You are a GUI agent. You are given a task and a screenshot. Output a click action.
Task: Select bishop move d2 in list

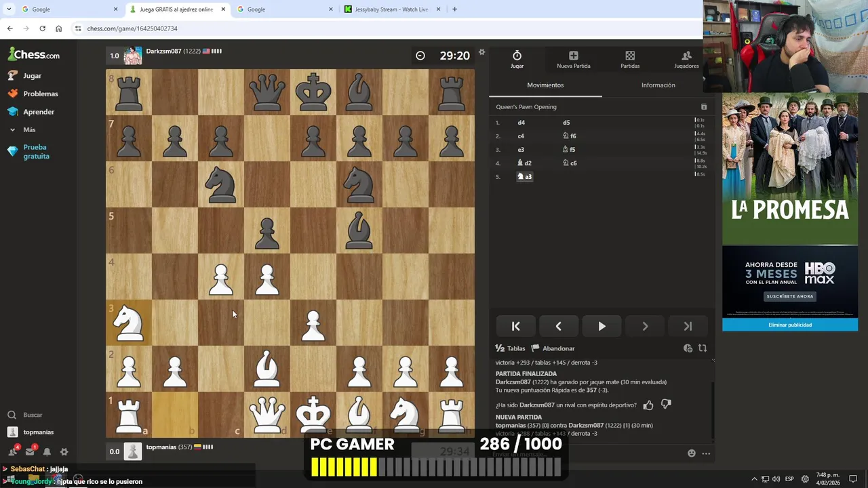pos(524,163)
